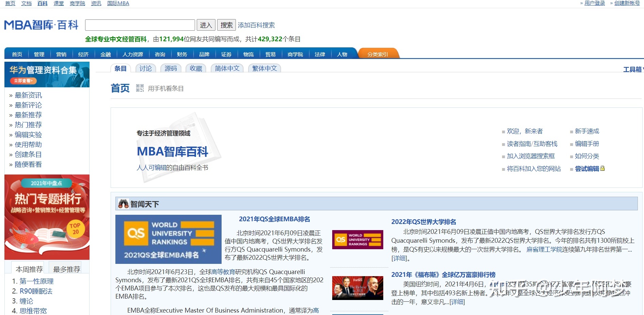Click the QR code icon beside 首页
The width and height of the screenshot is (644, 315).
click(x=140, y=88)
